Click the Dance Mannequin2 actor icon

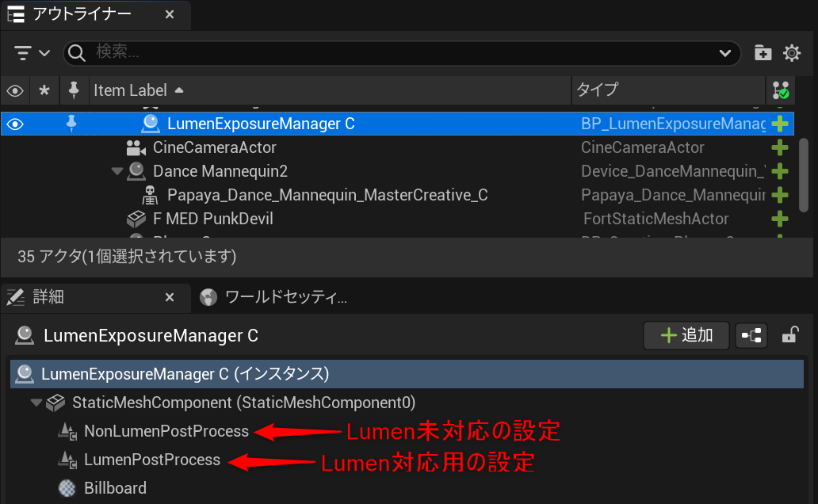(x=136, y=171)
